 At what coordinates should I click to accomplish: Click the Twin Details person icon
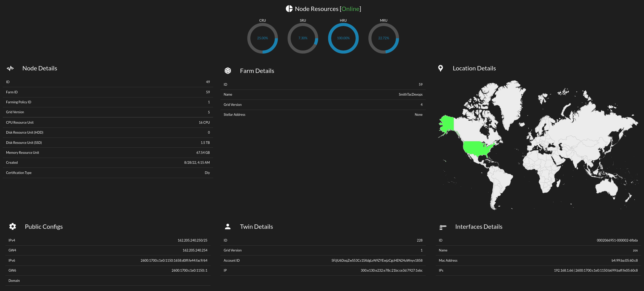(x=227, y=226)
